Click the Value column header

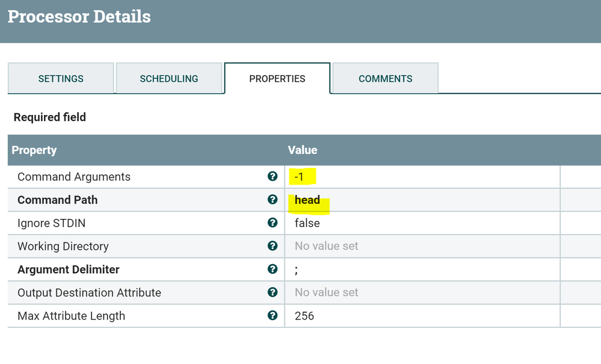click(303, 150)
